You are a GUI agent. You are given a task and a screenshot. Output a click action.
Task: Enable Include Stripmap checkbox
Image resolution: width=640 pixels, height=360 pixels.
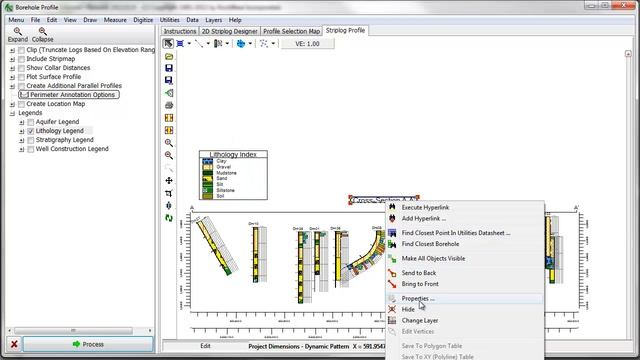coord(22,59)
